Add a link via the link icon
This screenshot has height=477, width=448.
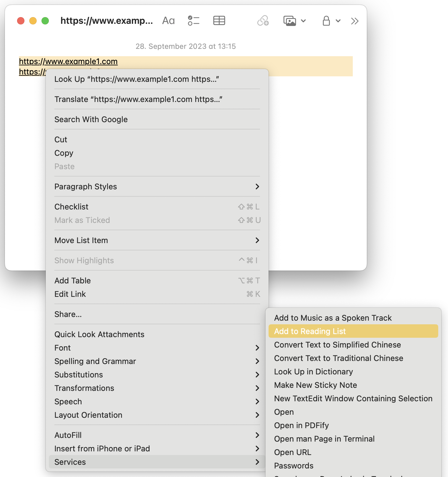point(262,20)
